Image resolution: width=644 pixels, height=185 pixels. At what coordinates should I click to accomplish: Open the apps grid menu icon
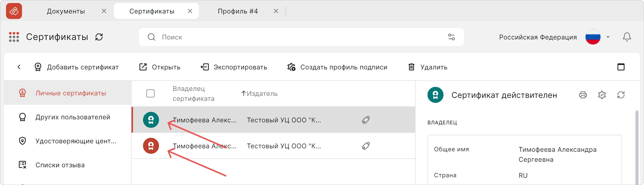14,37
